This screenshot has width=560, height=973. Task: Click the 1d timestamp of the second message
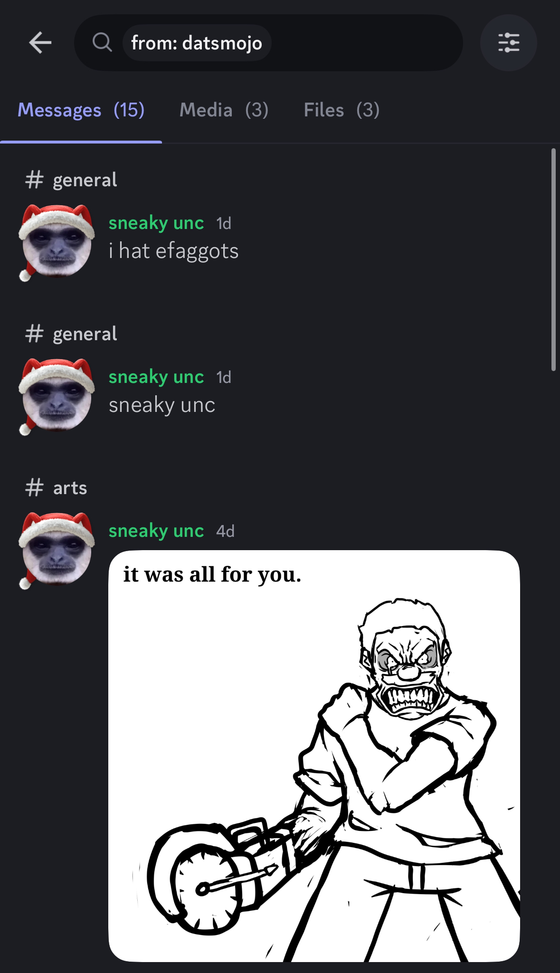click(x=224, y=377)
